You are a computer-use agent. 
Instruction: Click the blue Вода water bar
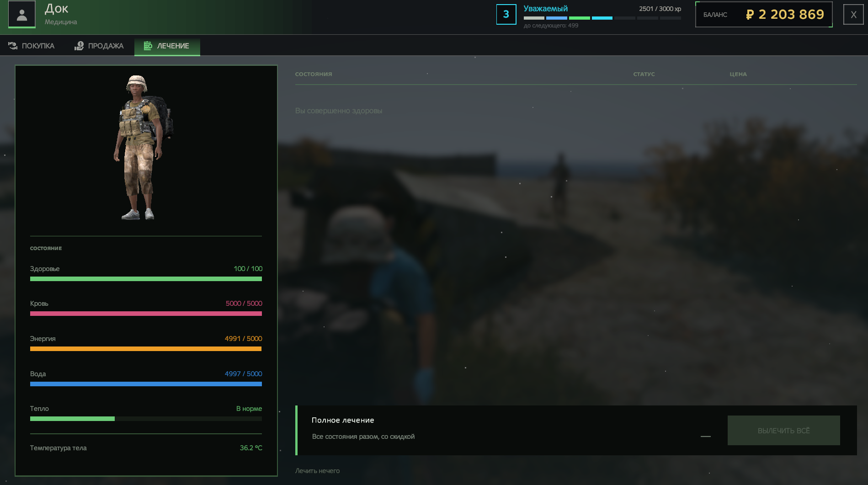(146, 384)
